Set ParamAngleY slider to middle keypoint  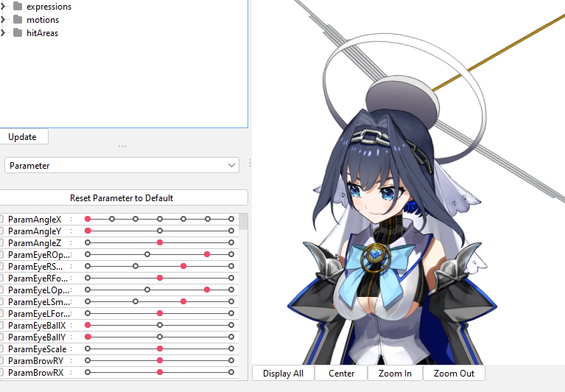(160, 231)
